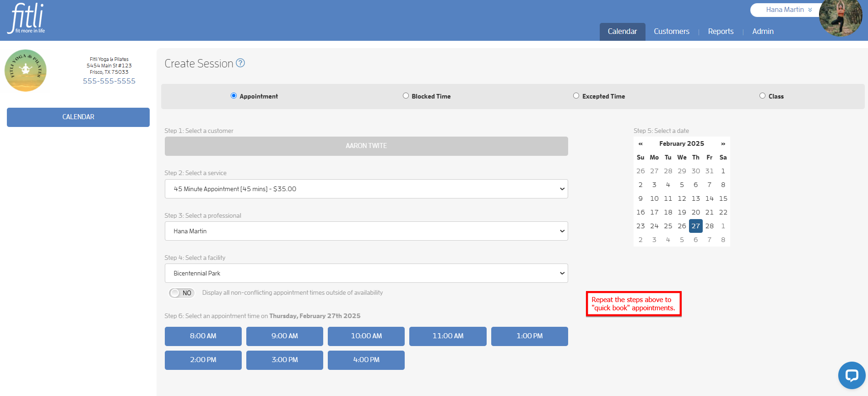Screen dimensions: 868x396
Task: Click Hana Martin's profile photo
Action: (841, 17)
